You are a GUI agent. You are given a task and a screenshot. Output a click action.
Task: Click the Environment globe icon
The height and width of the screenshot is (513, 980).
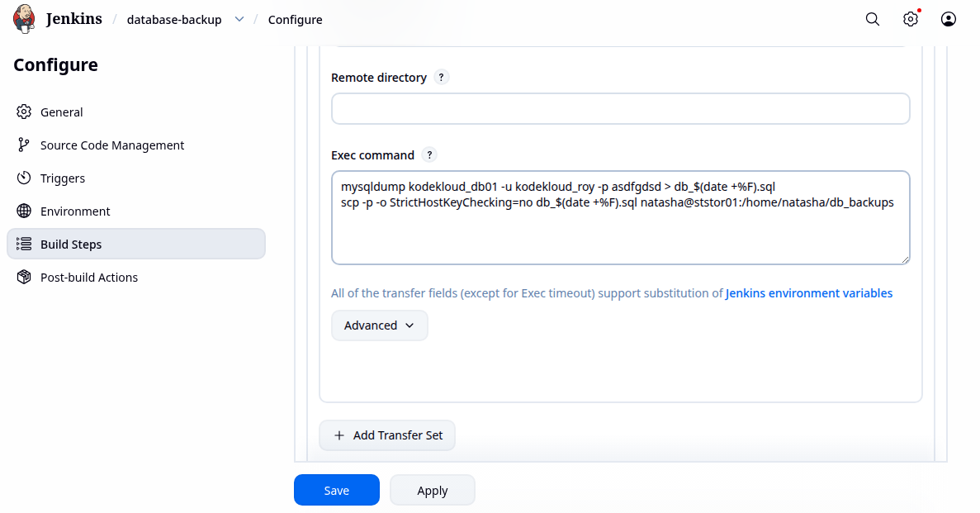(24, 211)
